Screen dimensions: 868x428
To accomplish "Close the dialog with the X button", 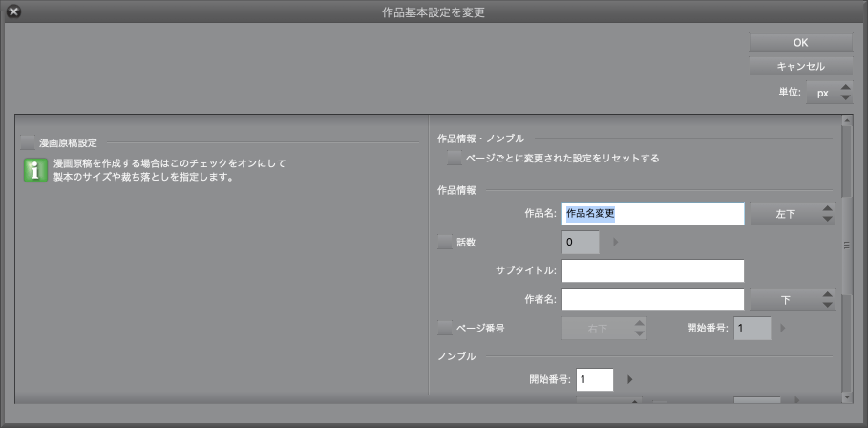I will [x=14, y=12].
